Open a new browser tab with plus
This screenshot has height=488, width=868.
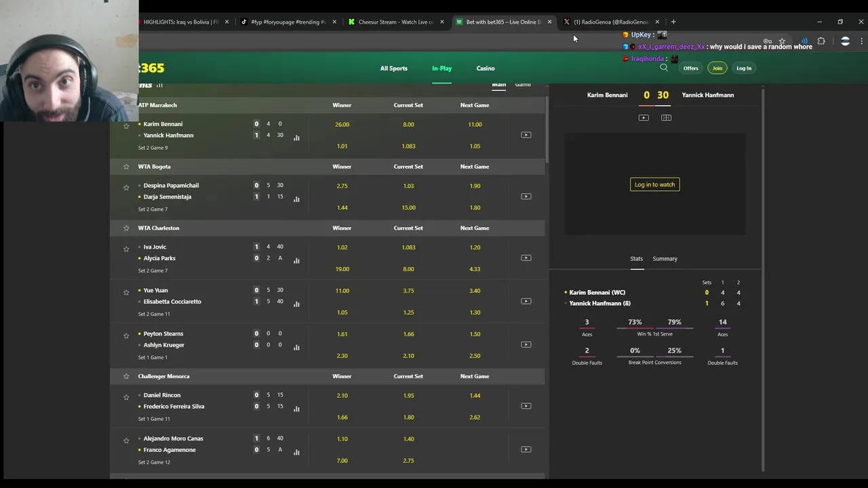[x=673, y=22]
